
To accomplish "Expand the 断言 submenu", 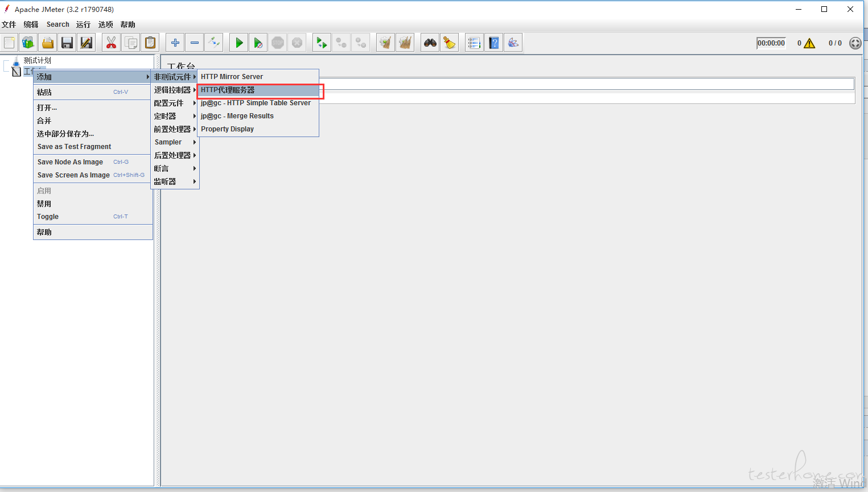I will pyautogui.click(x=175, y=168).
